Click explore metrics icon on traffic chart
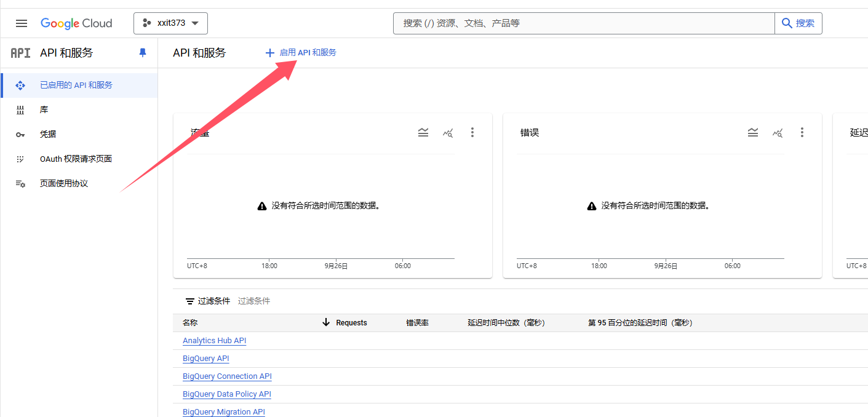Viewport: 868px width, 417px height. click(448, 132)
